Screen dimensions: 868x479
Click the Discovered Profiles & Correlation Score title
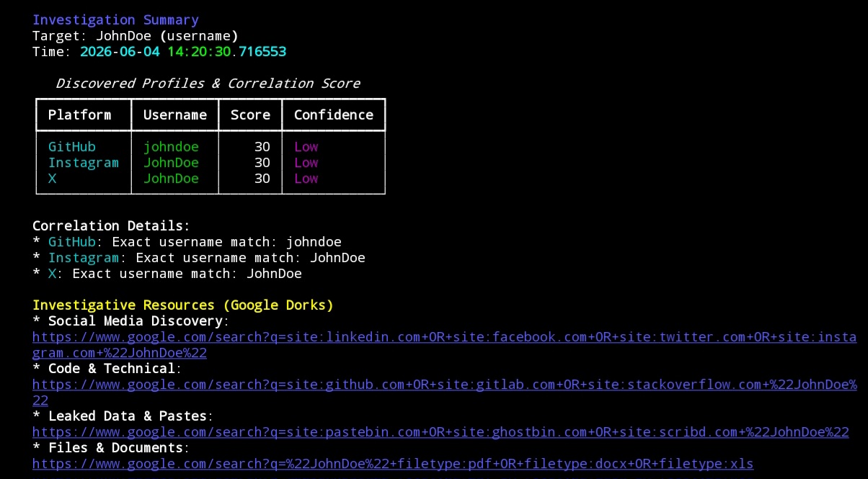click(x=208, y=84)
